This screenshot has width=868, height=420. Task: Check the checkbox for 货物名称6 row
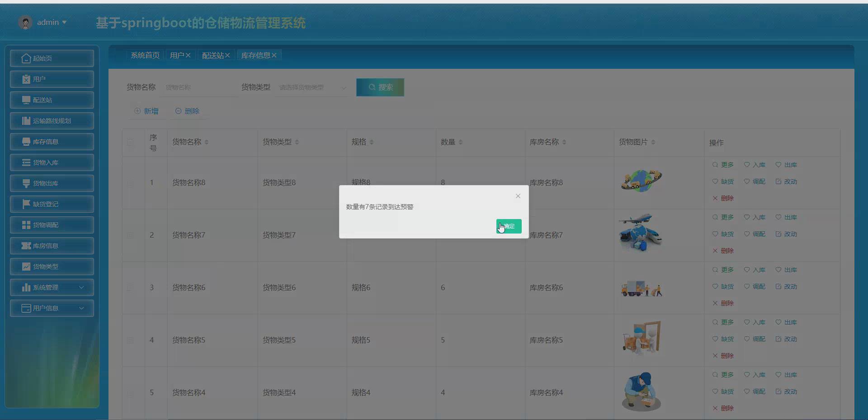point(130,288)
